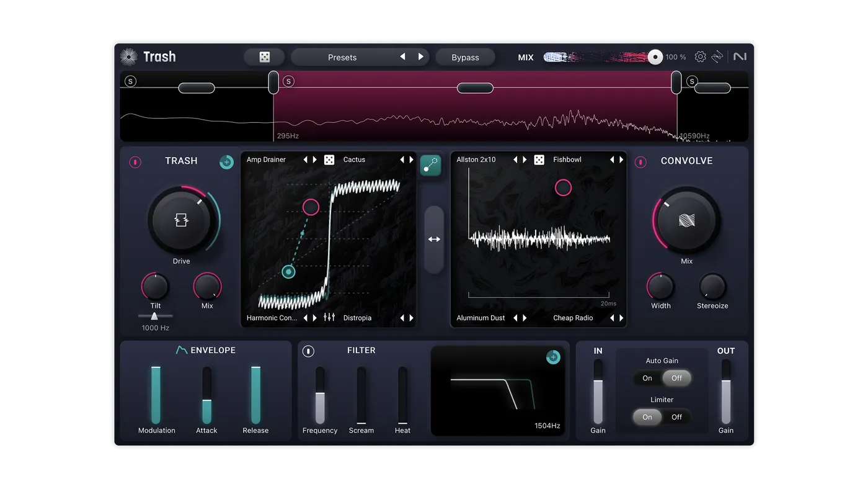This screenshot has height=489, width=868.
Task: Open the Amp Drainer distortion list
Action: pyautogui.click(x=267, y=159)
